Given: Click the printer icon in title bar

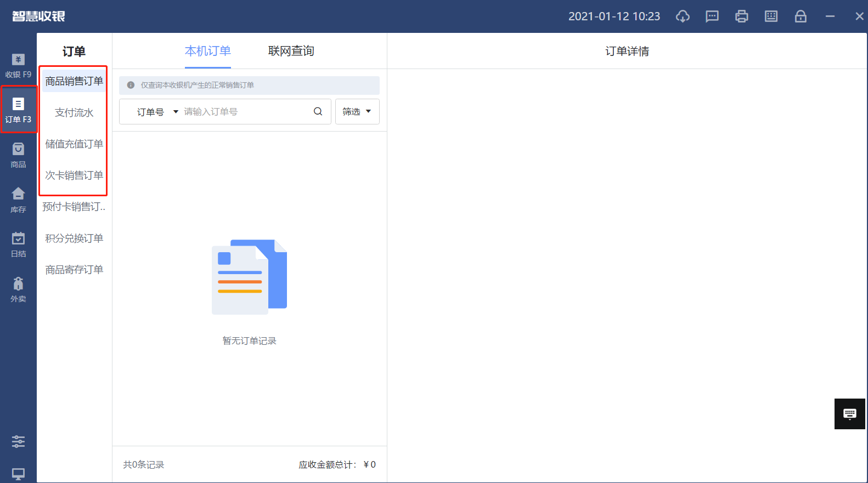Looking at the screenshot, I should 741,16.
